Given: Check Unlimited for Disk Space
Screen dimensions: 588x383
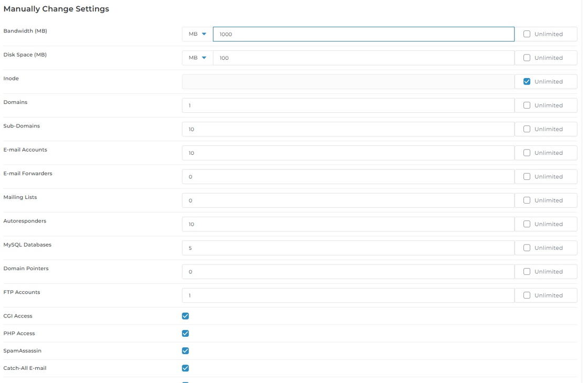Looking at the screenshot, I should [527, 58].
